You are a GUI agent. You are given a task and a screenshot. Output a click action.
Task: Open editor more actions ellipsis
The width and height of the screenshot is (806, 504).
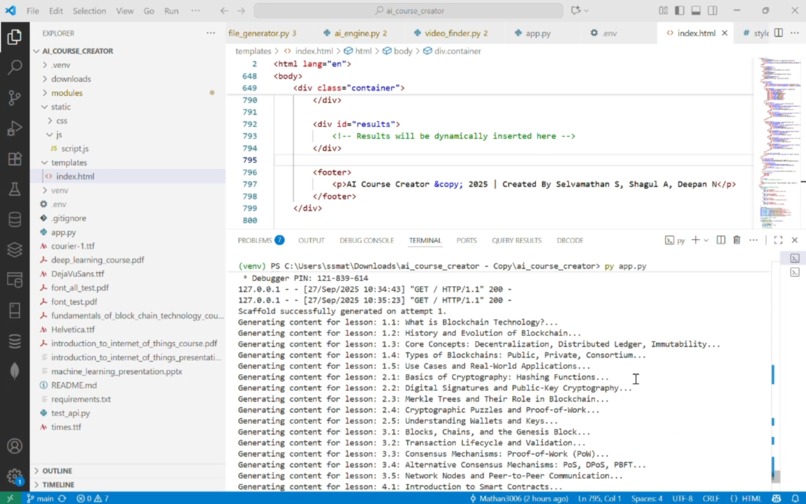795,33
